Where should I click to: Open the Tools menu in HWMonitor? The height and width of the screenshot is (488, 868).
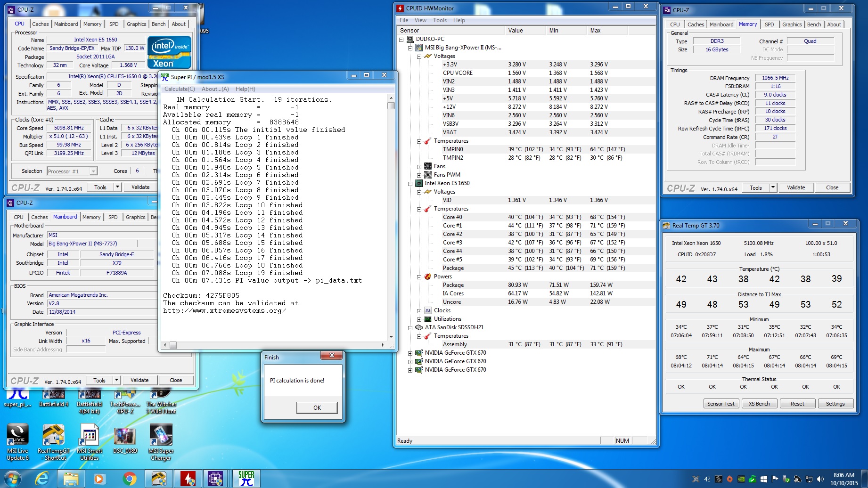440,20
